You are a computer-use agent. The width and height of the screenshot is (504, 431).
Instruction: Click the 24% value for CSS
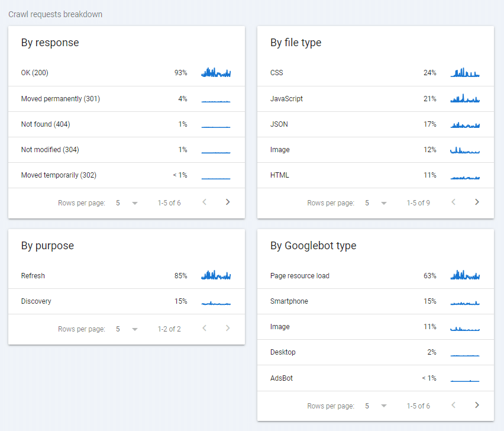coord(429,73)
